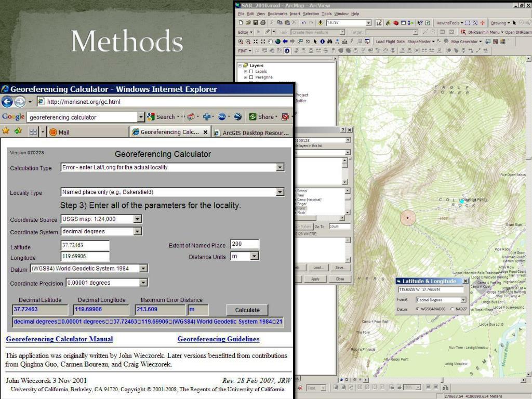Screen dimensions: 532x399
Task: Click the Latitude input field
Action: (x=85, y=245)
